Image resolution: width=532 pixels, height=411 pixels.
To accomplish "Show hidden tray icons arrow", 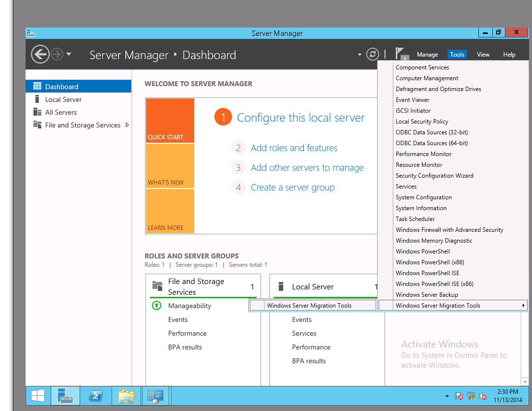I will tap(447, 396).
